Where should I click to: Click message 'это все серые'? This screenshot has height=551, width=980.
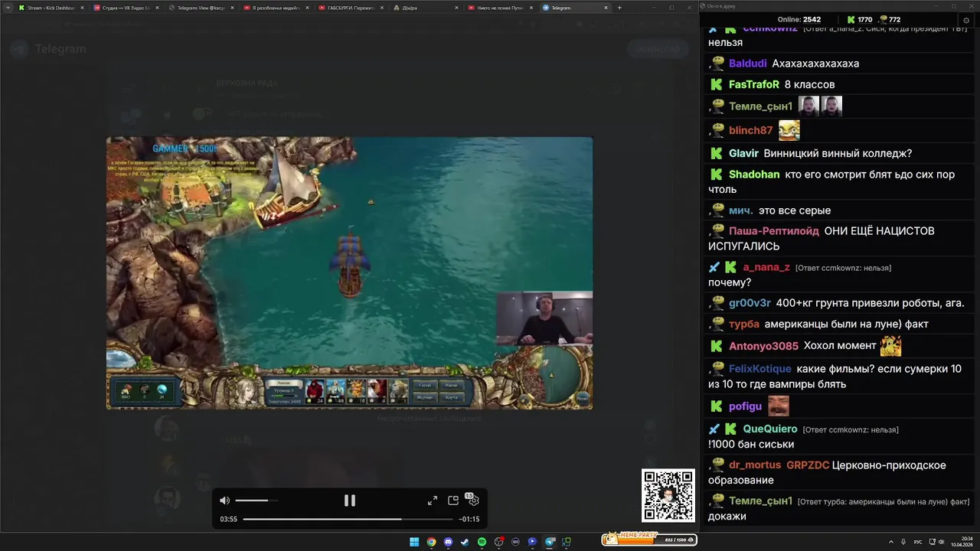(x=795, y=210)
